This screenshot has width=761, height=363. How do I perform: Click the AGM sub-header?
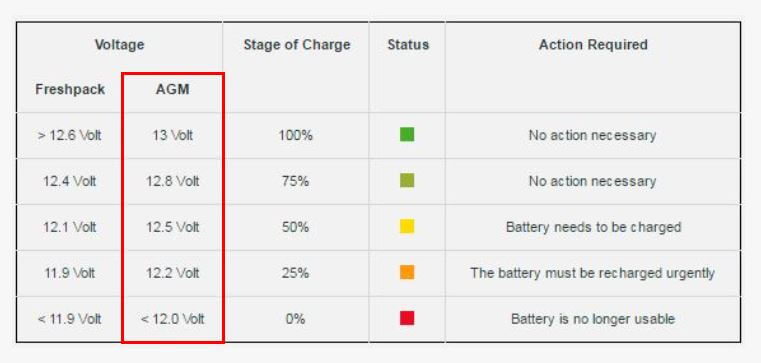coord(172,90)
